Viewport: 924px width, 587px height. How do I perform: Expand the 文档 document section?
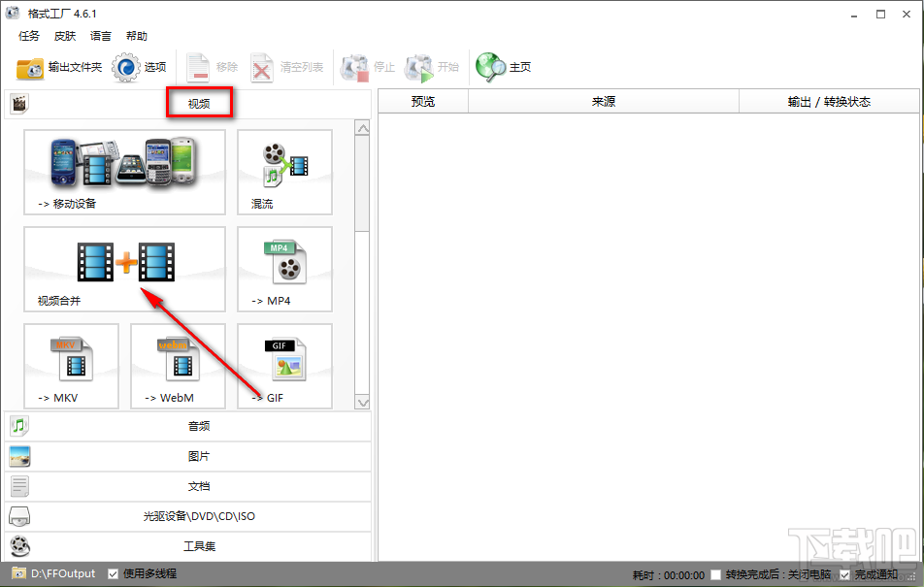(x=188, y=486)
